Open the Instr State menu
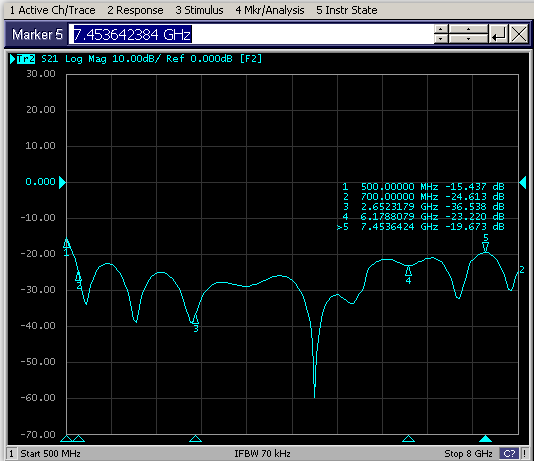The image size is (534, 461). coord(346,10)
